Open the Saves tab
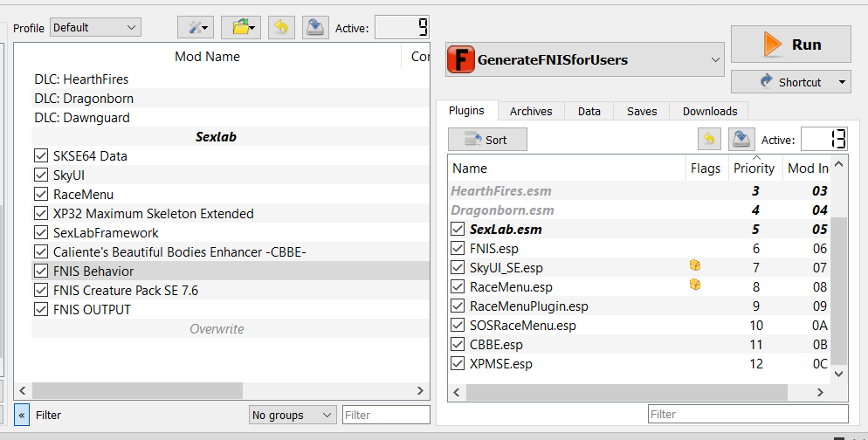868x440 pixels. point(642,111)
